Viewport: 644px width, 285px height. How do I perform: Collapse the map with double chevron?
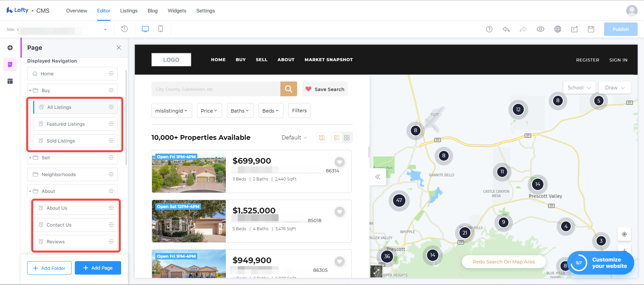pyautogui.click(x=378, y=177)
